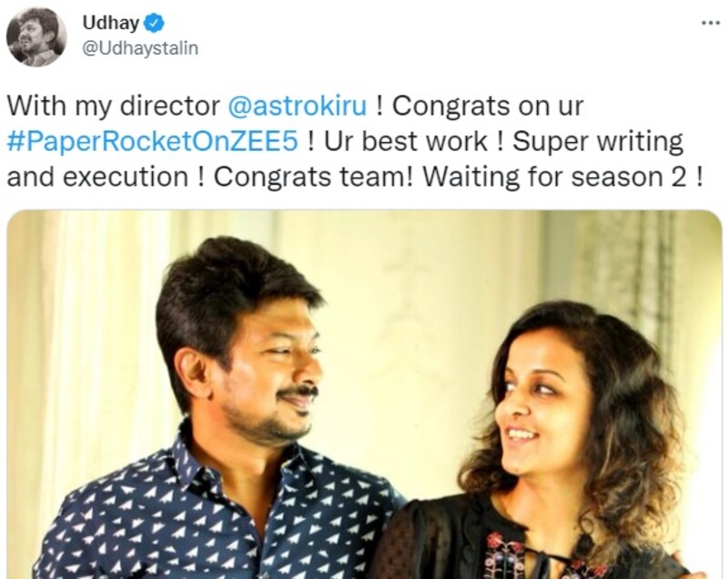Open the @astrokiru mention link
Image resolution: width=728 pixels, height=579 pixels.
click(x=298, y=106)
